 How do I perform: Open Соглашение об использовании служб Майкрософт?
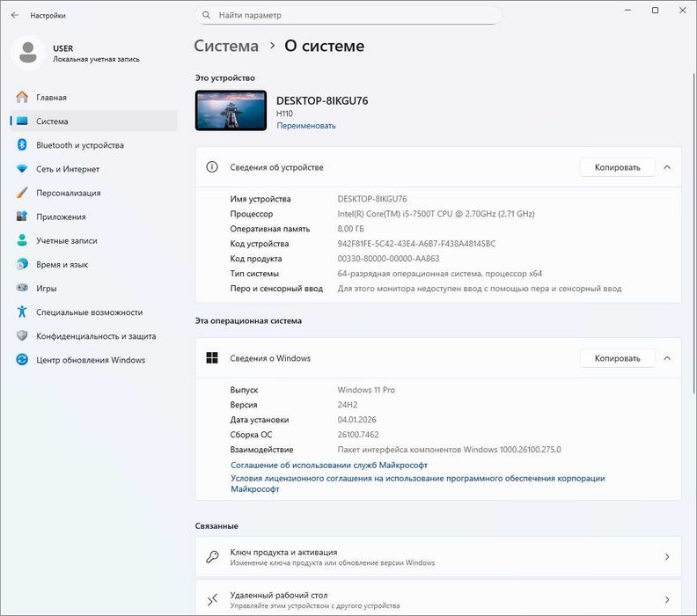(329, 465)
